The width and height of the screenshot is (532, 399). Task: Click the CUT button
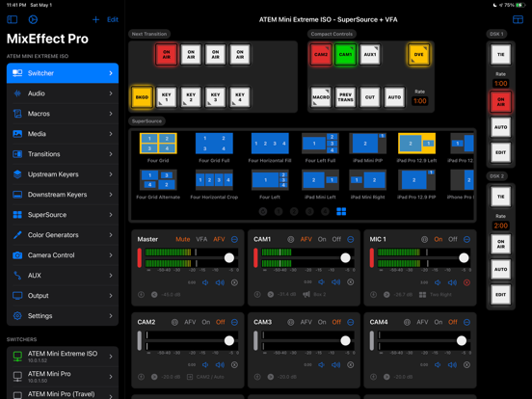370,97
